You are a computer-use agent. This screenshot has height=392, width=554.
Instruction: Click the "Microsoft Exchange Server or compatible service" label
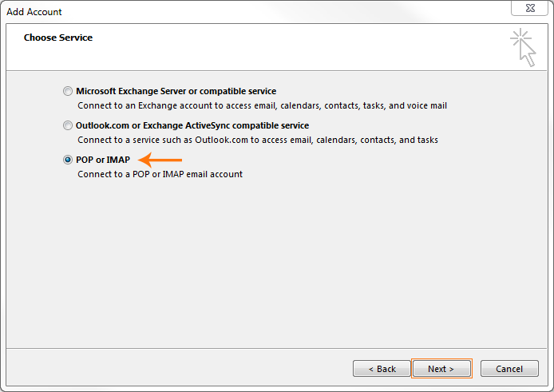pos(176,91)
